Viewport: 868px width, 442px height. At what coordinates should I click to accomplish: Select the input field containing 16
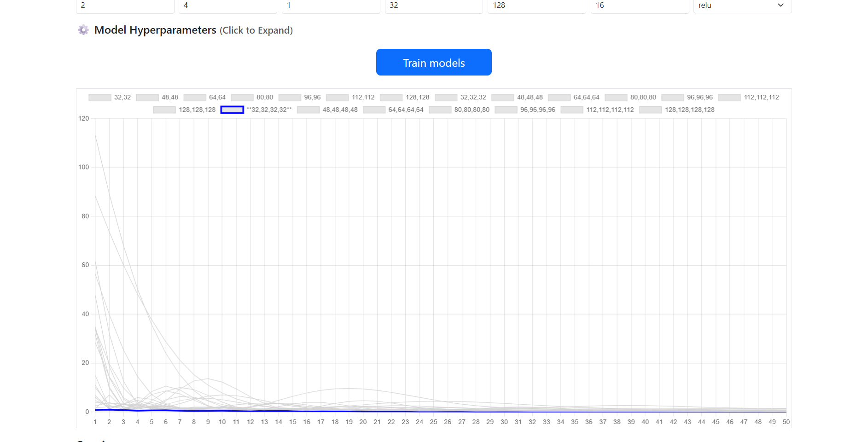coord(640,6)
